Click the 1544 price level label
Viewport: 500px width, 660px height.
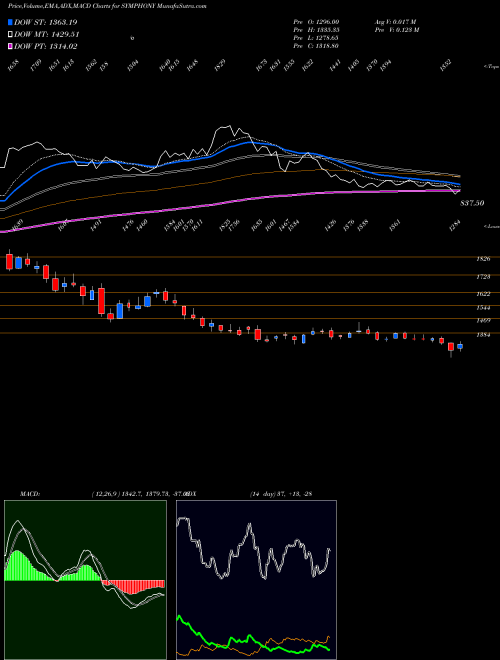tap(483, 308)
